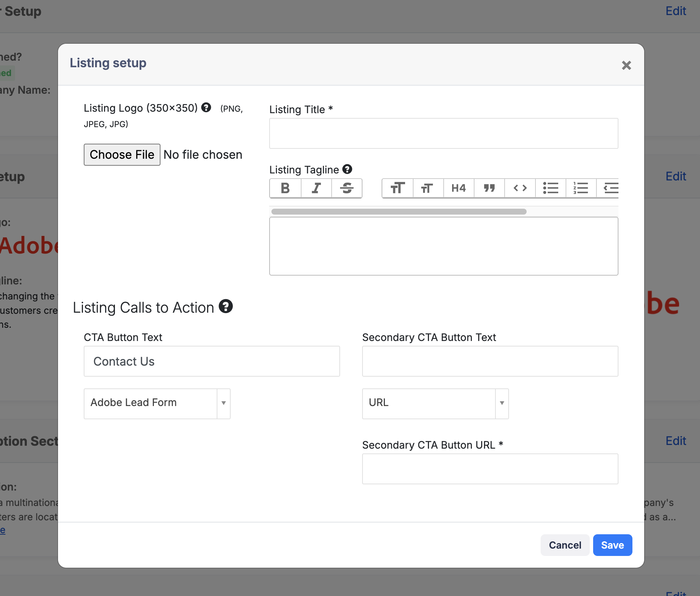
Task: Focus the CTA Button Text field
Action: 212,361
